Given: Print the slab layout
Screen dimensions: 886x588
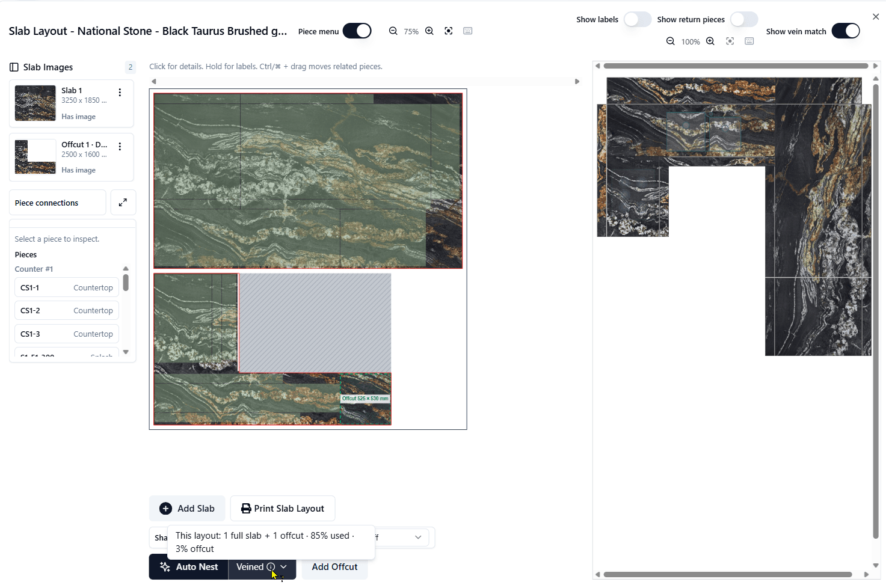Looking at the screenshot, I should 283,509.
